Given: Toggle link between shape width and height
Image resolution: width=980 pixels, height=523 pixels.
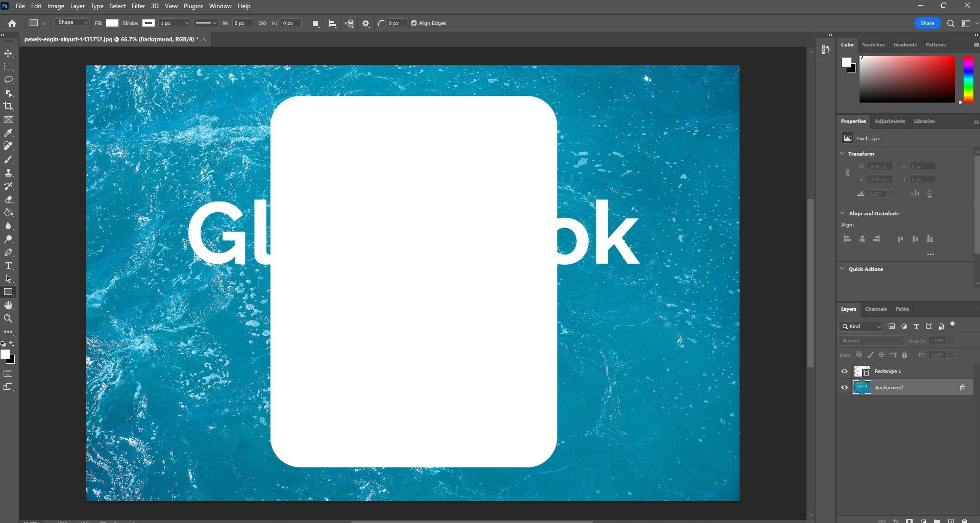Looking at the screenshot, I should [x=262, y=23].
